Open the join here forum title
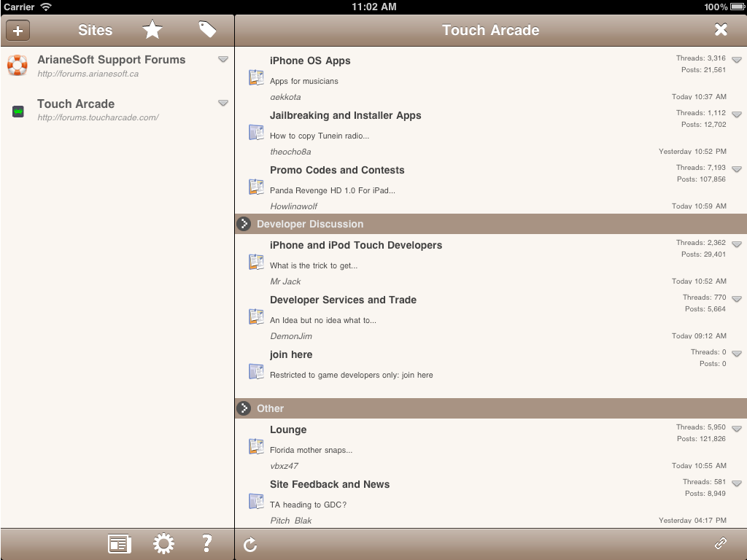 point(291,355)
